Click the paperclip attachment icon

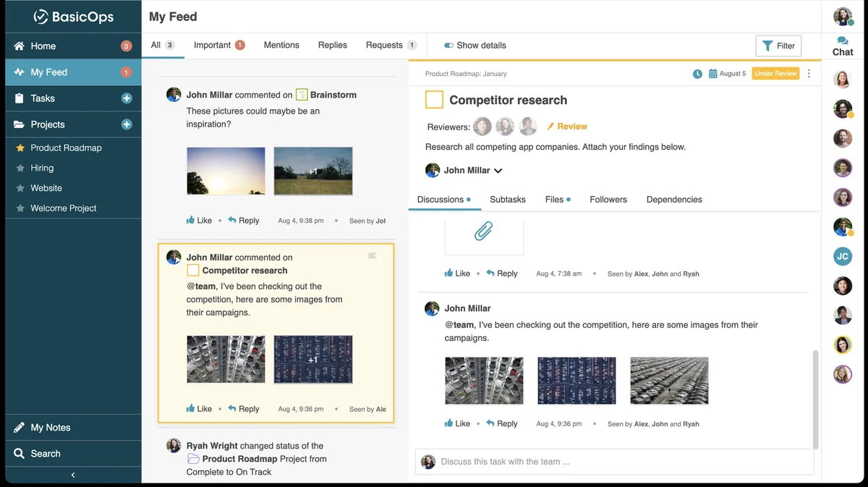pyautogui.click(x=483, y=232)
